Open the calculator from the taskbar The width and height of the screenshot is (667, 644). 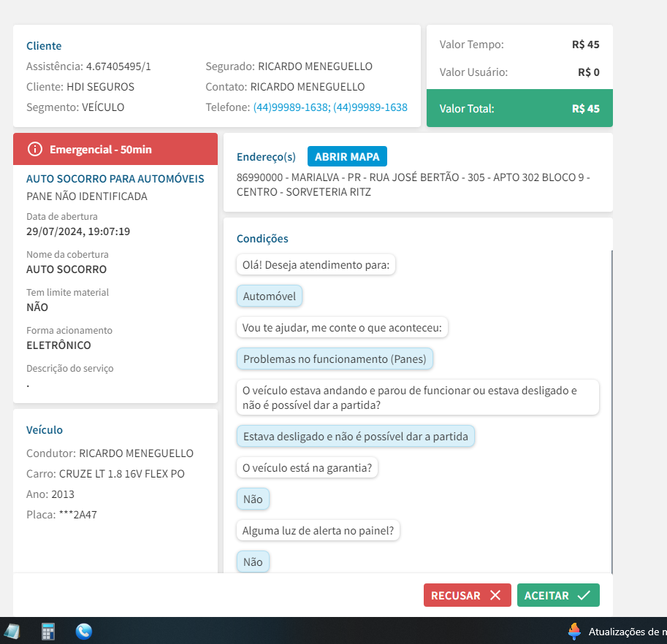pos(48,632)
